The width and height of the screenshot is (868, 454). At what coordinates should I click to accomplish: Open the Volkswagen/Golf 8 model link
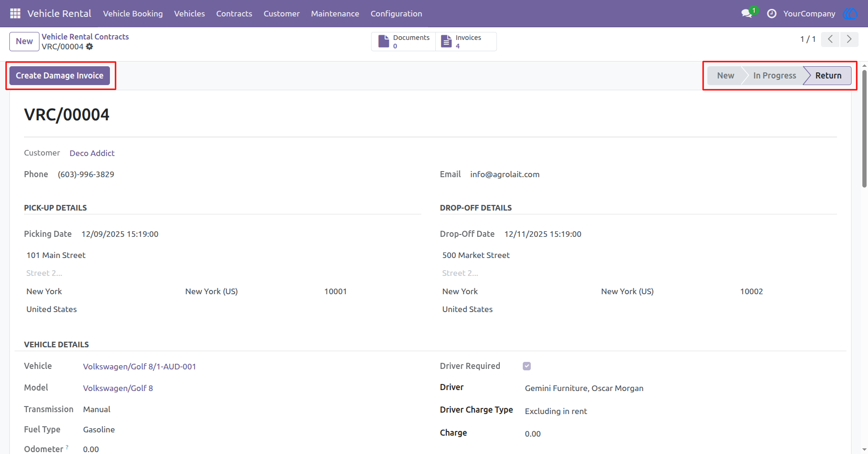(118, 388)
